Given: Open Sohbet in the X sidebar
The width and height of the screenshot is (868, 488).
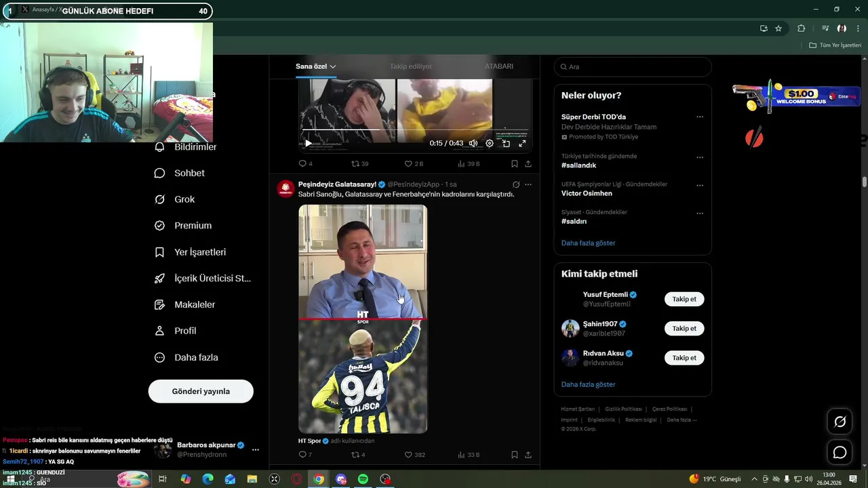Looking at the screenshot, I should tap(180, 173).
